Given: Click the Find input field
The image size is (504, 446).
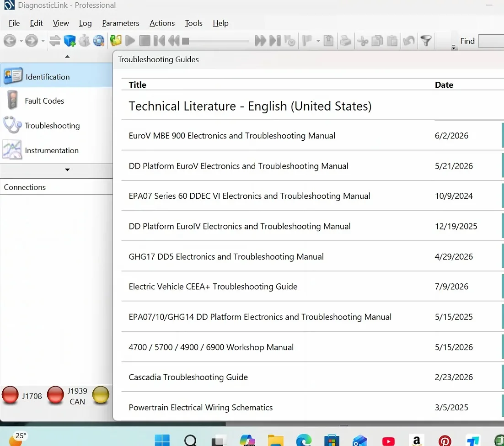Looking at the screenshot, I should 491,41.
